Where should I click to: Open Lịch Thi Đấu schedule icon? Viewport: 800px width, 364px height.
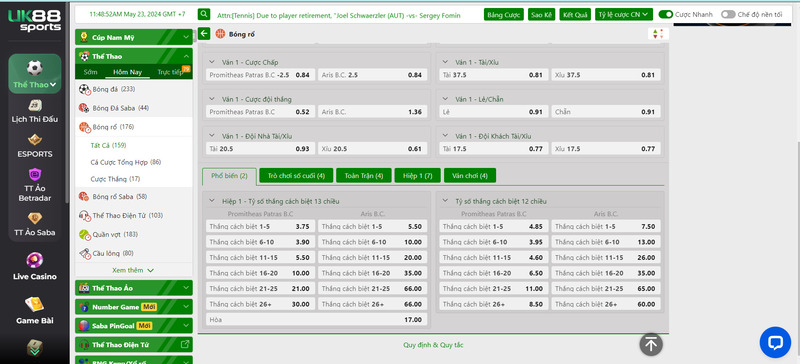click(x=35, y=105)
